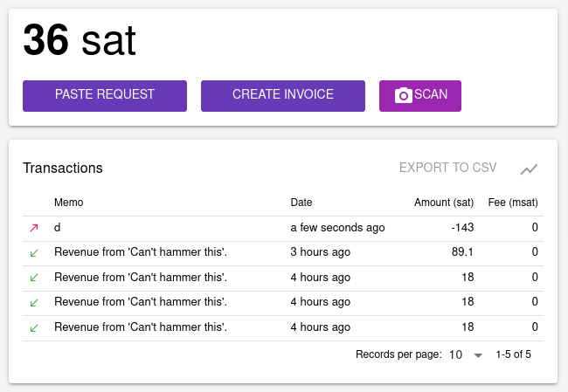Sort by the Date column header
This screenshot has height=392, width=568.
pyautogui.click(x=301, y=203)
